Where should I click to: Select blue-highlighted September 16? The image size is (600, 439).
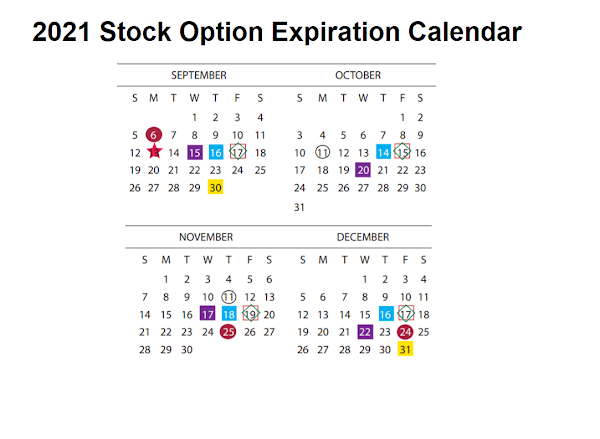[x=216, y=152]
